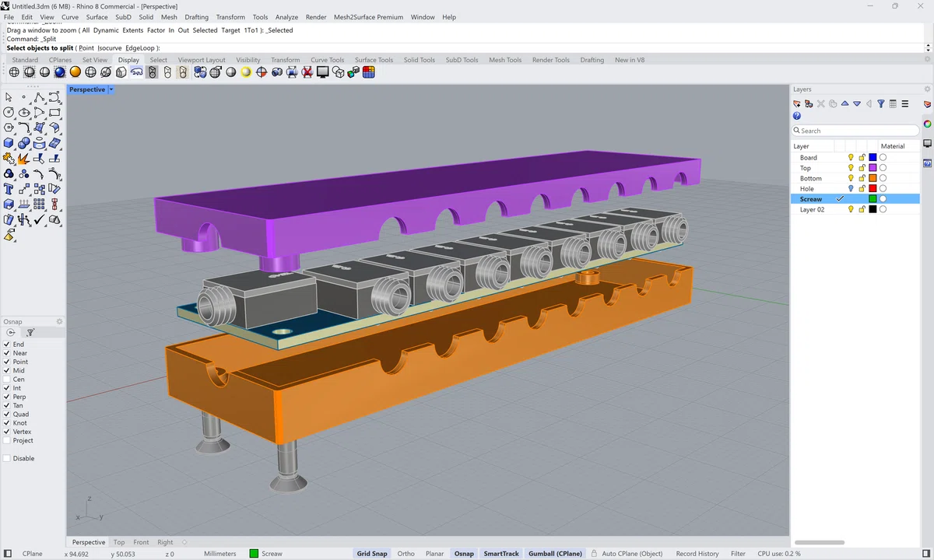
Task: Select the Polygon tool in left toolbar
Action: [9, 127]
